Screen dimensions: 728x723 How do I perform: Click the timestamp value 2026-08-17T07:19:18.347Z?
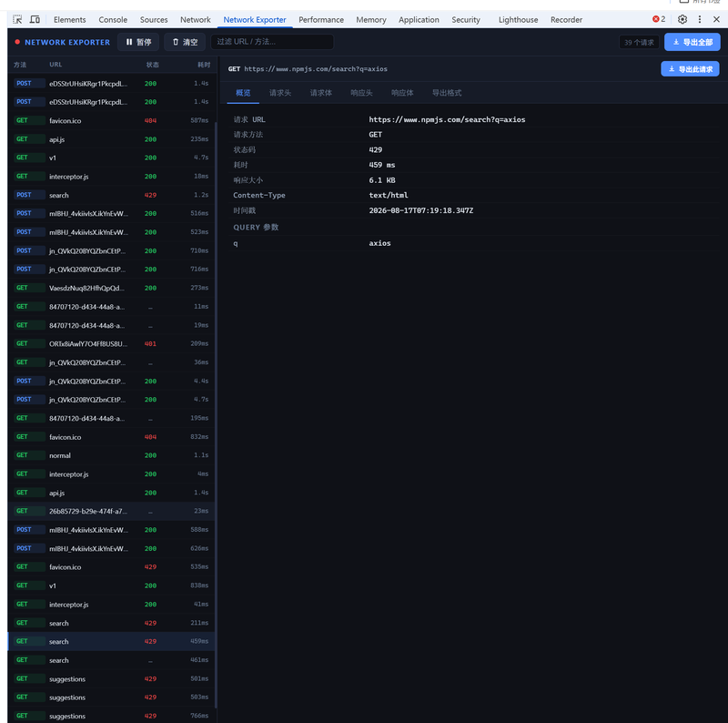(x=421, y=210)
